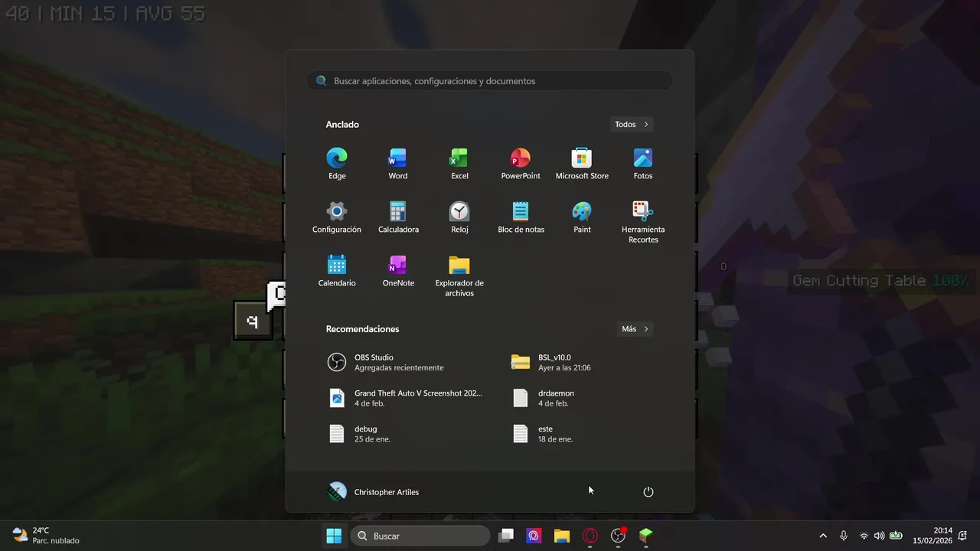Open the Edge browser app
Screen dimensions: 980x551
[337, 164]
